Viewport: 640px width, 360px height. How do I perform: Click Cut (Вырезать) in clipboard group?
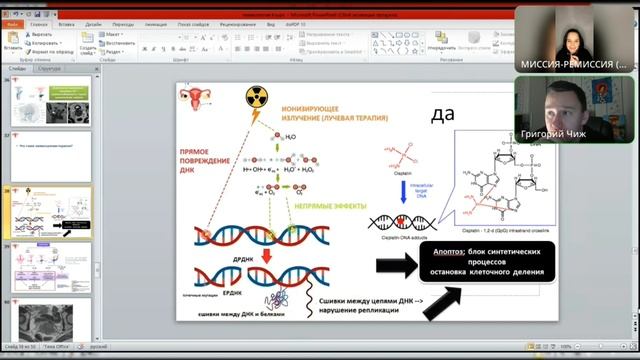coord(39,35)
